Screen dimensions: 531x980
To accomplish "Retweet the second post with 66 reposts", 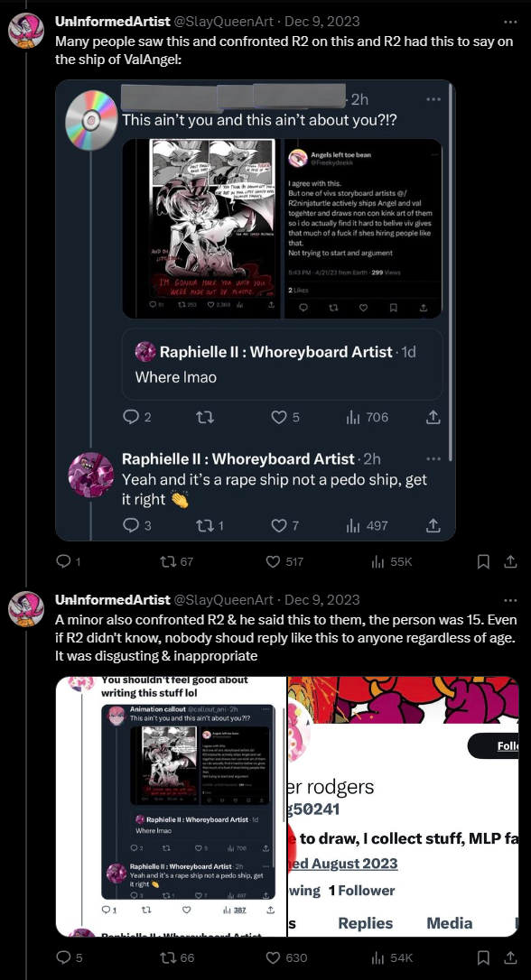I will click(177, 957).
